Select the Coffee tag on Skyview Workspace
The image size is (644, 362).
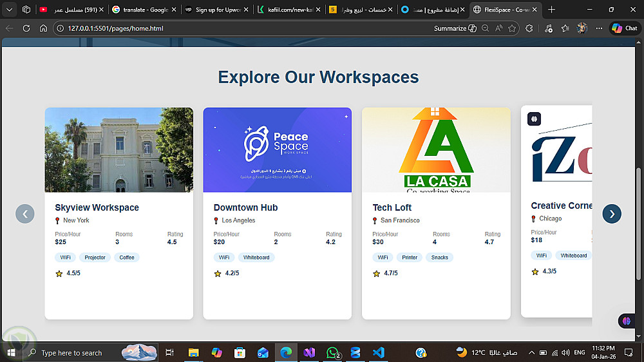127,257
